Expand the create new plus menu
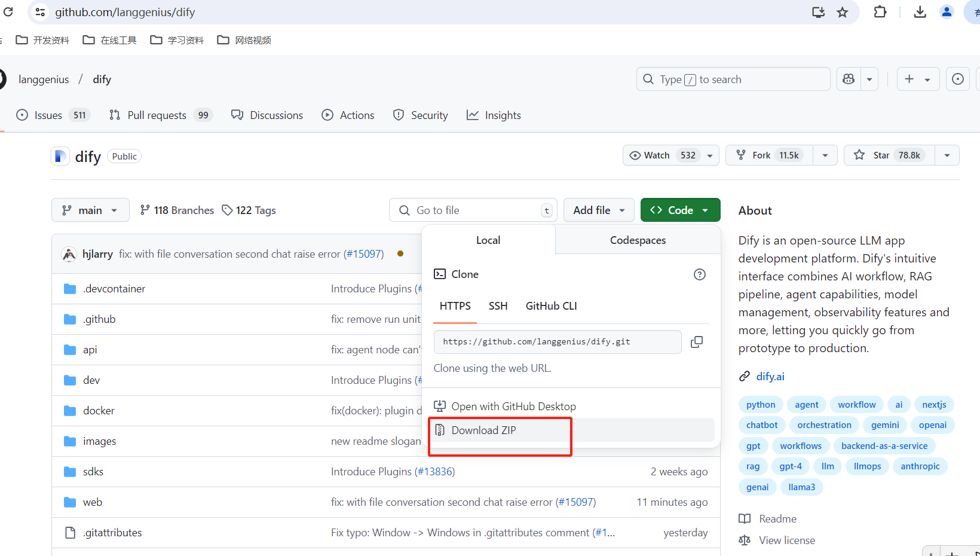The height and width of the screenshot is (556, 980). point(918,79)
